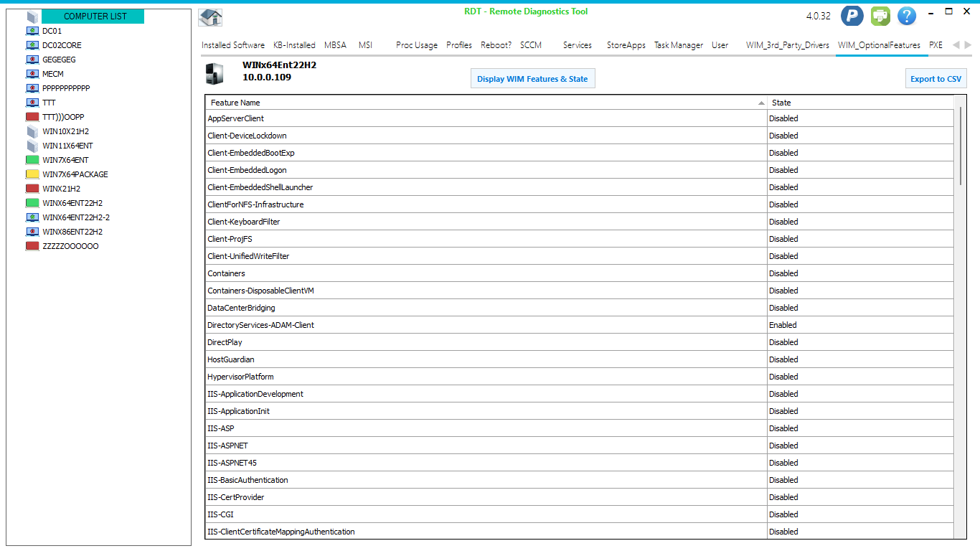980x551 pixels.
Task: Select the DirectoryServices-ADAM-Client feature row
Action: [x=580, y=325]
